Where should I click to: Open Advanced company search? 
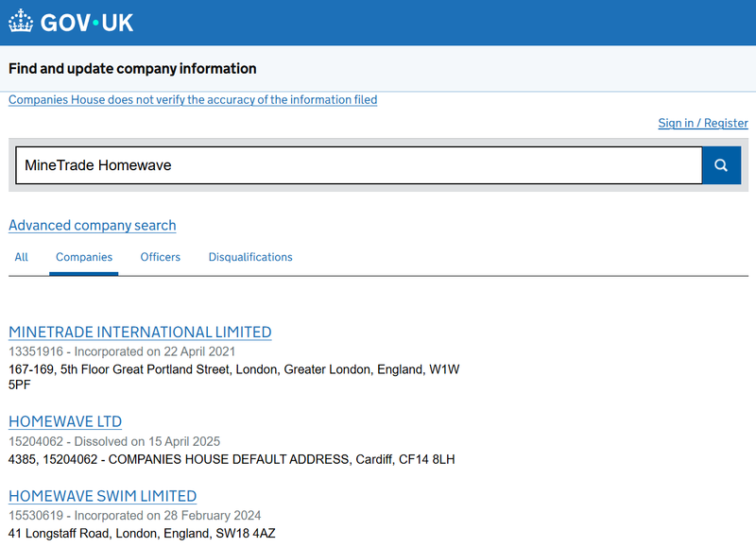click(x=92, y=225)
